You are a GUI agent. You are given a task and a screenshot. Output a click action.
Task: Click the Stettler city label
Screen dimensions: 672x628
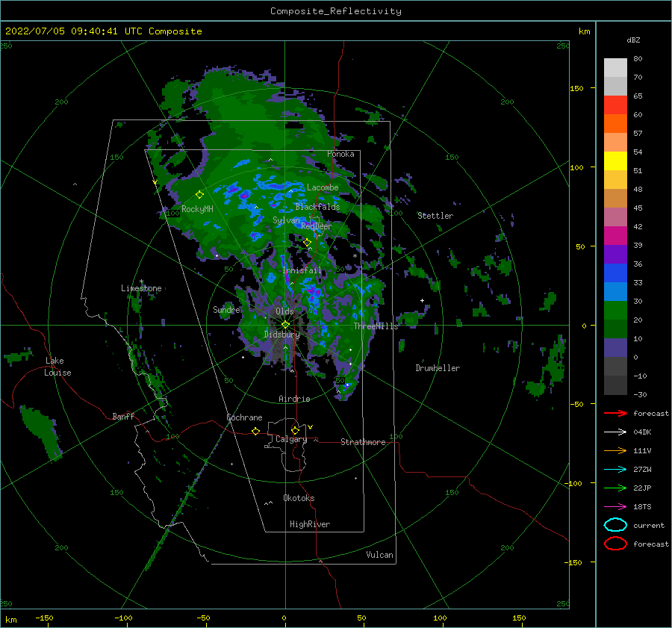(x=435, y=216)
